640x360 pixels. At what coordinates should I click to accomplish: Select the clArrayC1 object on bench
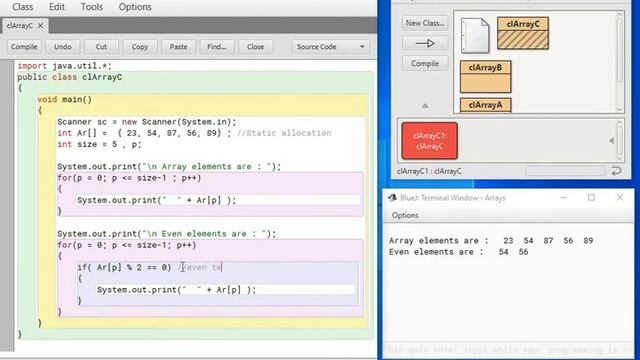click(429, 141)
